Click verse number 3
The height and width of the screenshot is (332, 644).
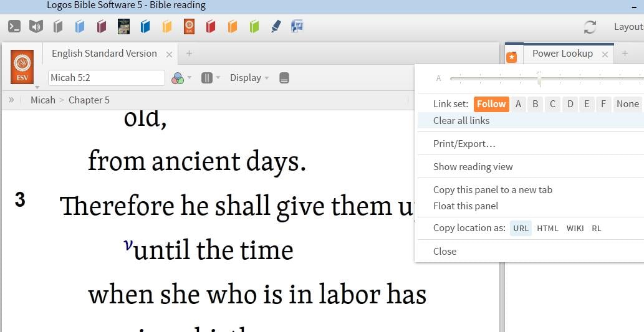[x=20, y=201]
